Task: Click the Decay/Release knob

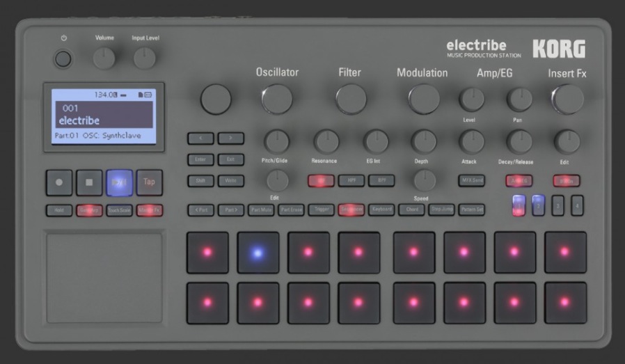Action: coord(519,142)
